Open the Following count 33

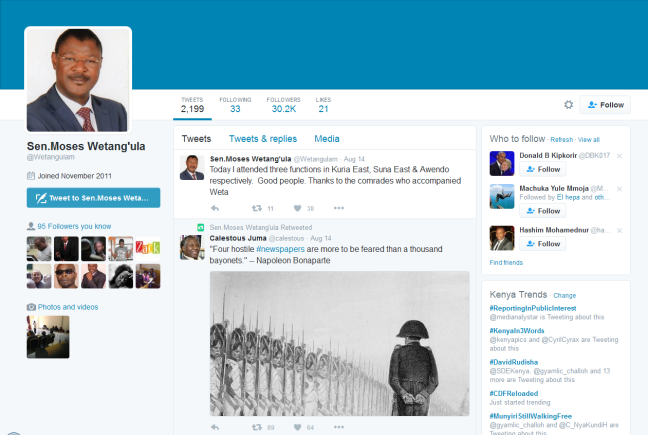click(235, 105)
